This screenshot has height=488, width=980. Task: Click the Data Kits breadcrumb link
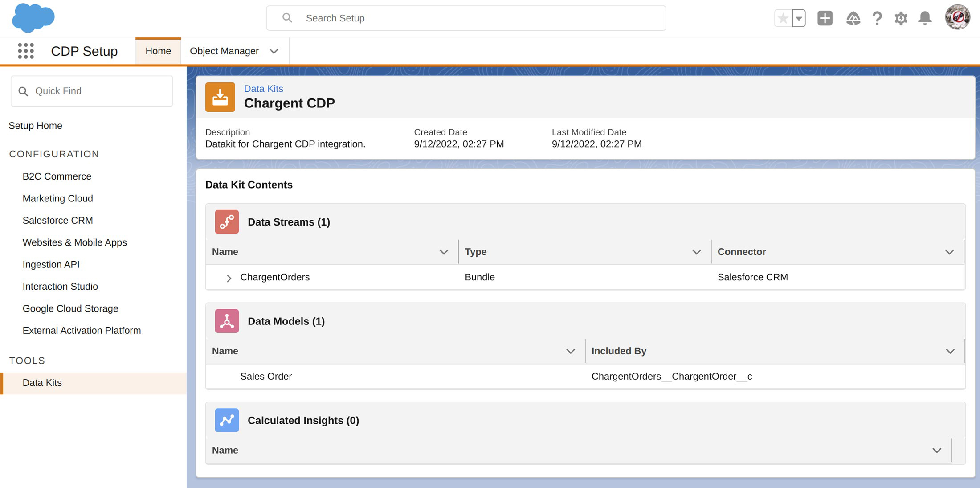click(264, 89)
